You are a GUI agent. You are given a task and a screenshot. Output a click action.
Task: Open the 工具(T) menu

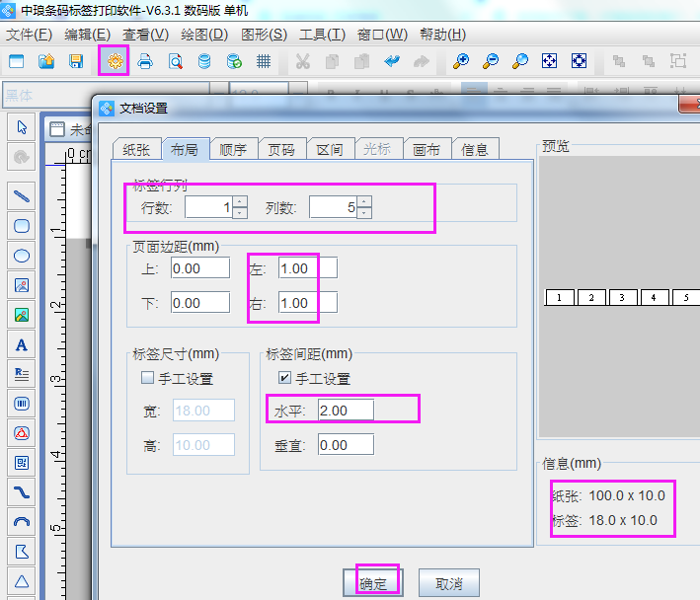point(322,35)
